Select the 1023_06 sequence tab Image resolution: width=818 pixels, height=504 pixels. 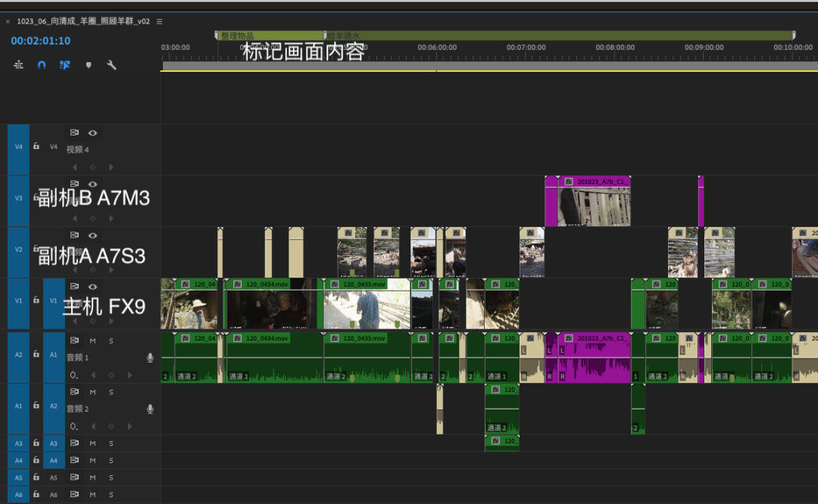point(83,22)
